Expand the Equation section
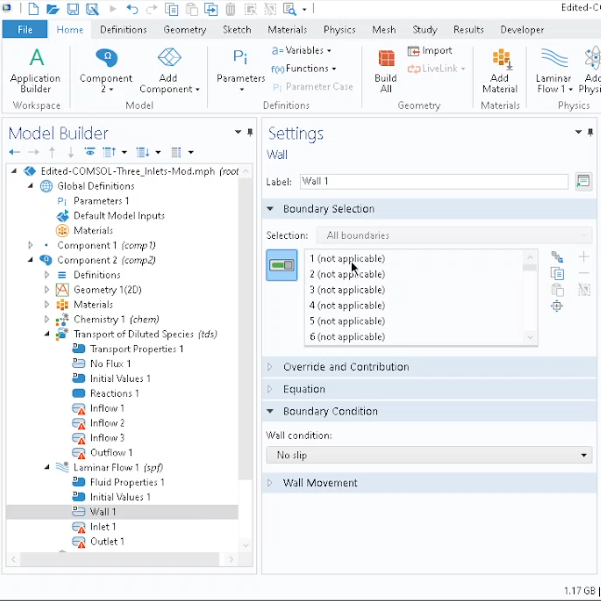This screenshot has width=601, height=601. 270,389
